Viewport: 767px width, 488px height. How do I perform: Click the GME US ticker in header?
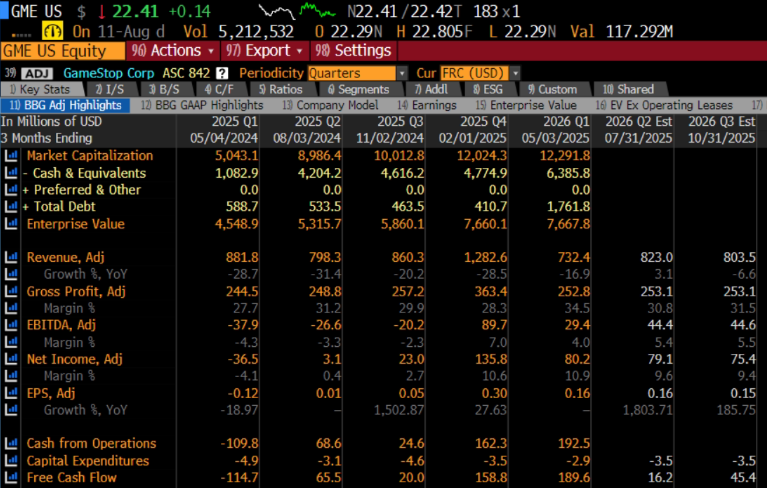(x=37, y=11)
